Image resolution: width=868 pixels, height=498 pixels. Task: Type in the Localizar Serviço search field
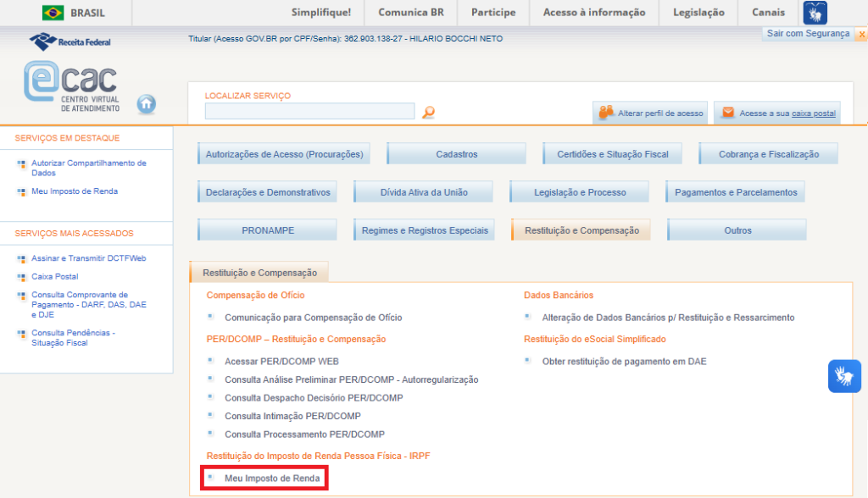tap(309, 111)
